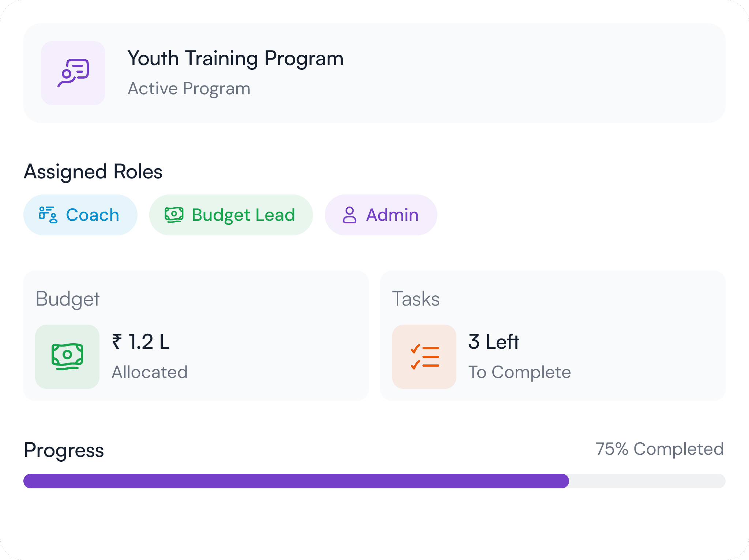This screenshot has width=749, height=560.
Task: Select the Coach role chip
Action: click(x=80, y=215)
